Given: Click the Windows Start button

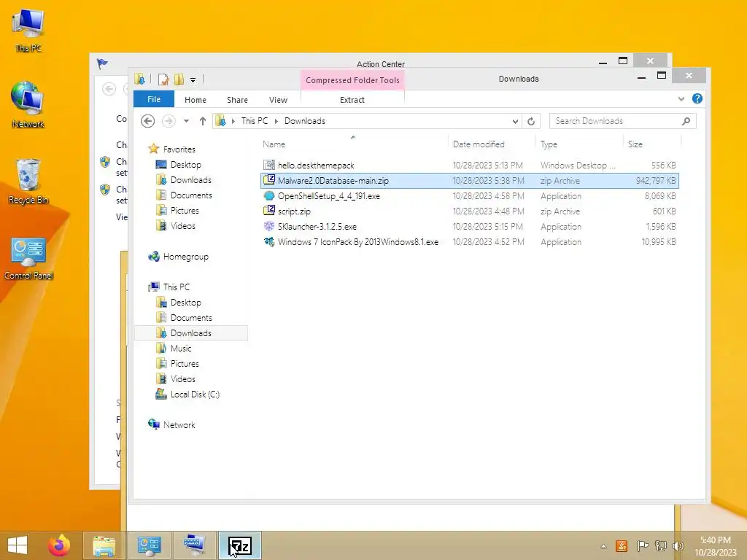Looking at the screenshot, I should [18, 545].
